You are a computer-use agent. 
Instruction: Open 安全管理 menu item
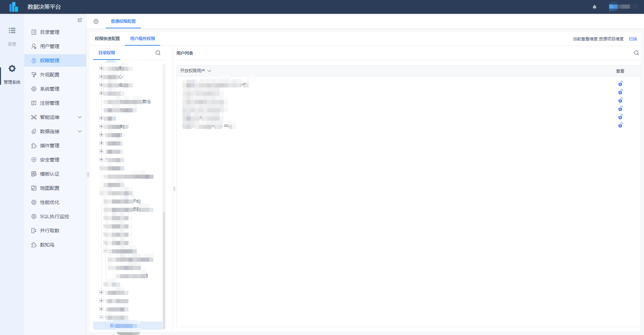55,160
